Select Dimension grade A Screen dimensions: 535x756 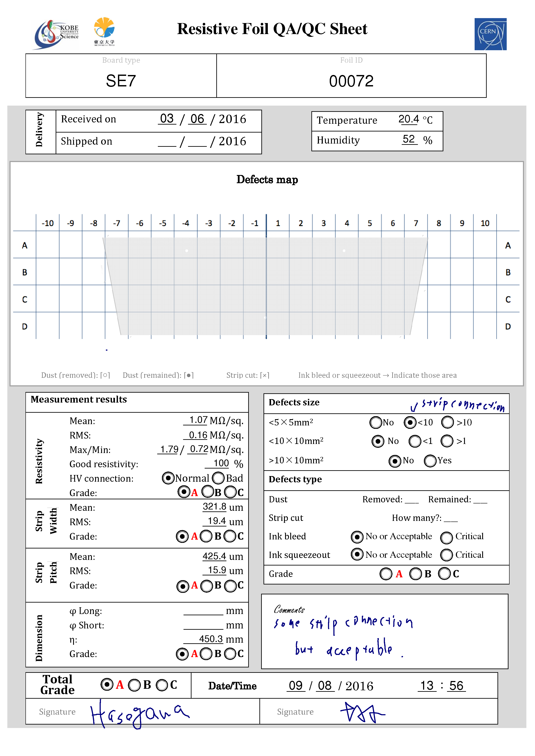point(182,654)
